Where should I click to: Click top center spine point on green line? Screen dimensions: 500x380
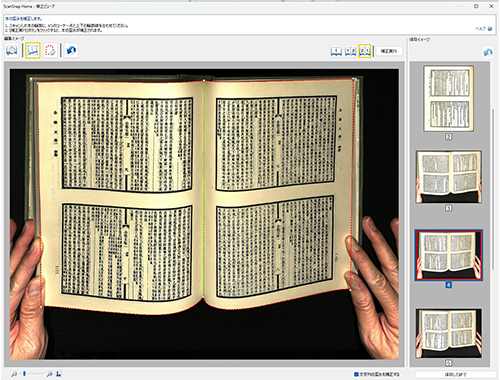(x=204, y=80)
